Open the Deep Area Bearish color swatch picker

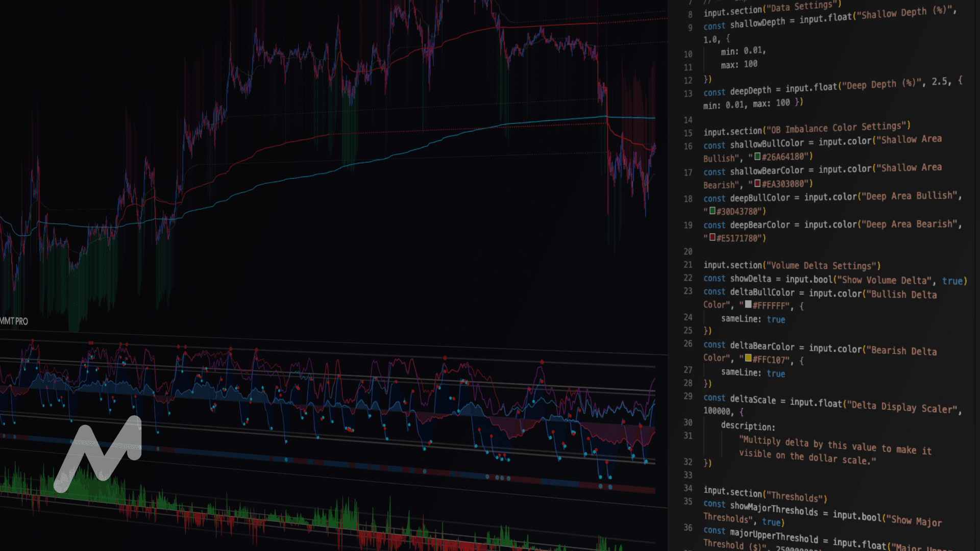pos(713,238)
